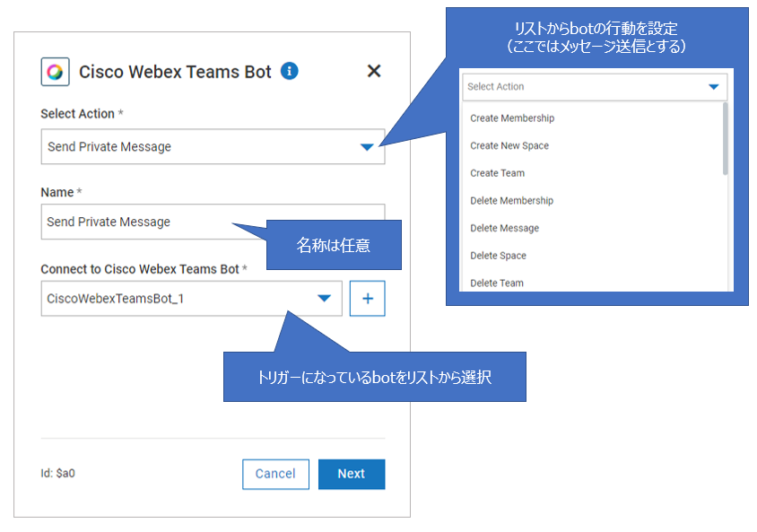Select Create New Space option

(509, 145)
